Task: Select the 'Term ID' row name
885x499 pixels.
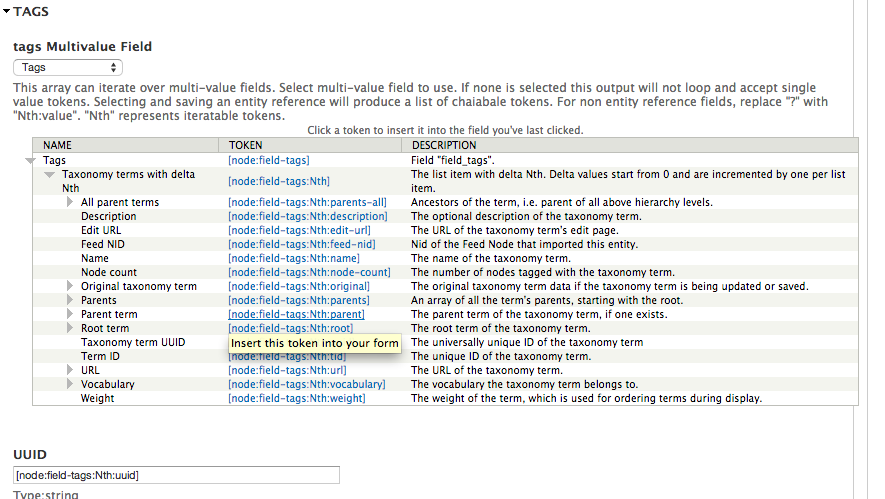Action: (100, 356)
